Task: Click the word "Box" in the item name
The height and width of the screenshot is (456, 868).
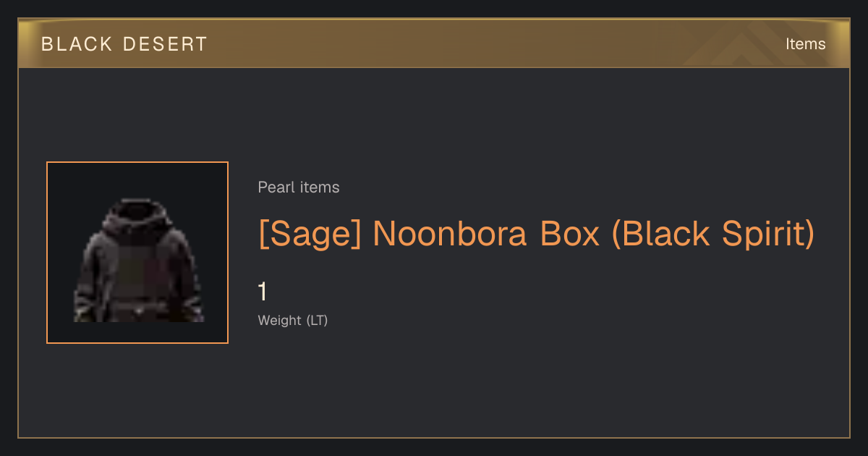Action: tap(569, 234)
